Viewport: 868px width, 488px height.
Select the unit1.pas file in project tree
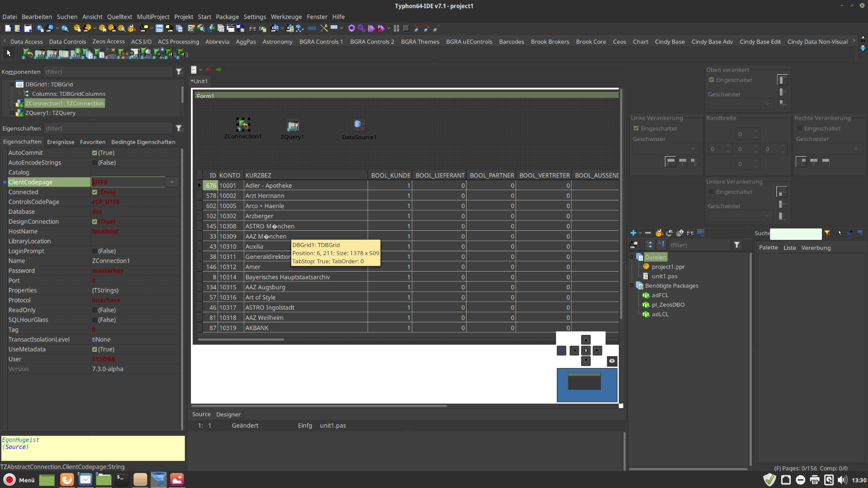664,276
